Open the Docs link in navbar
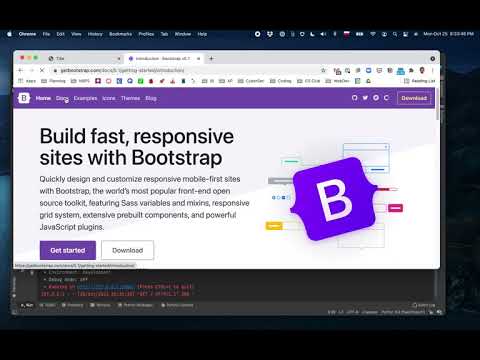The image size is (480, 360). coord(62,98)
